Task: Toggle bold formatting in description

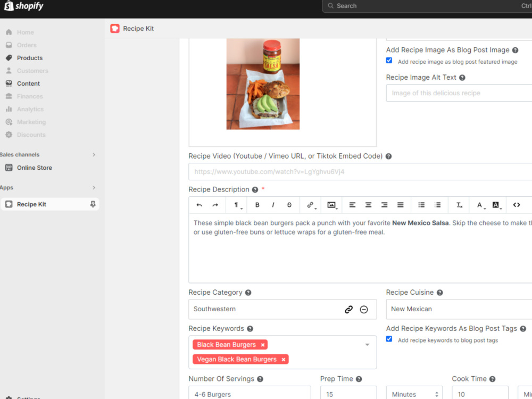Action: coord(257,205)
